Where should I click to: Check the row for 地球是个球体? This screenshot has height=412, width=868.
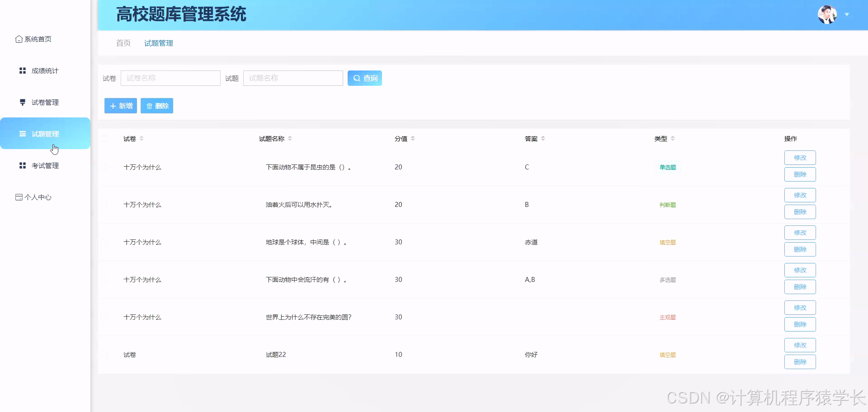click(x=104, y=242)
